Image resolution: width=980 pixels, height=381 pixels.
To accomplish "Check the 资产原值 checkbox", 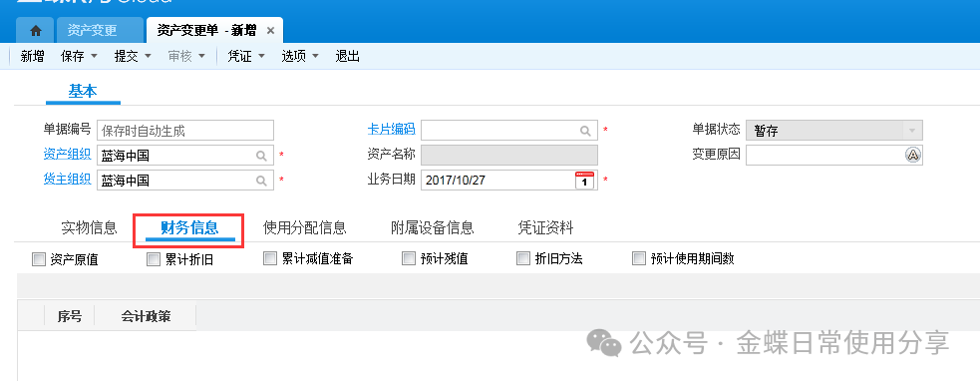I will [x=39, y=259].
